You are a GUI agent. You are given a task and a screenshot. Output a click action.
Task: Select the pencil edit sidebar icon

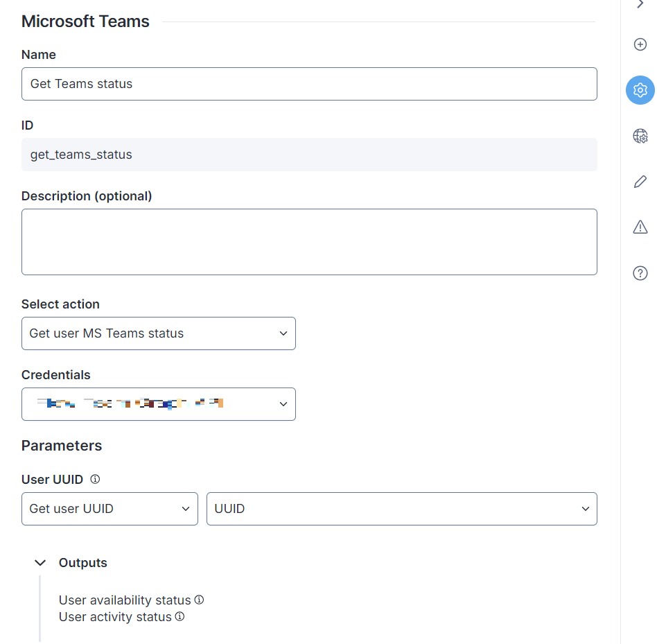pyautogui.click(x=640, y=182)
